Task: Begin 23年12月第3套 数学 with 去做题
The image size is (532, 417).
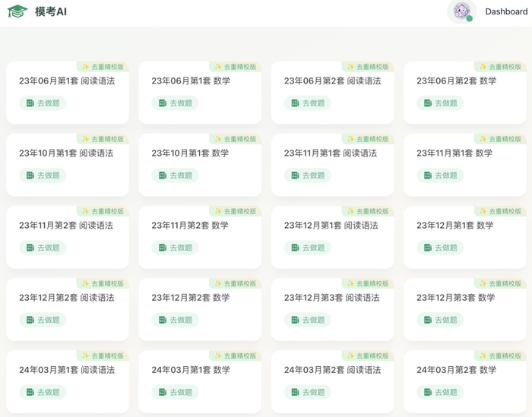Action: click(x=440, y=320)
